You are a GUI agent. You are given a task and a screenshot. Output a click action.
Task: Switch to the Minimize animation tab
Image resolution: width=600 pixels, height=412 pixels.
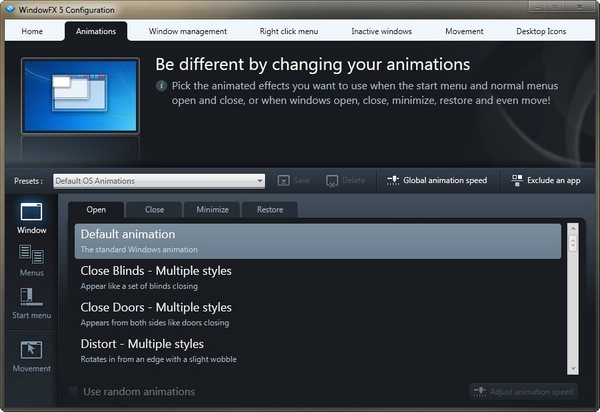pos(212,210)
